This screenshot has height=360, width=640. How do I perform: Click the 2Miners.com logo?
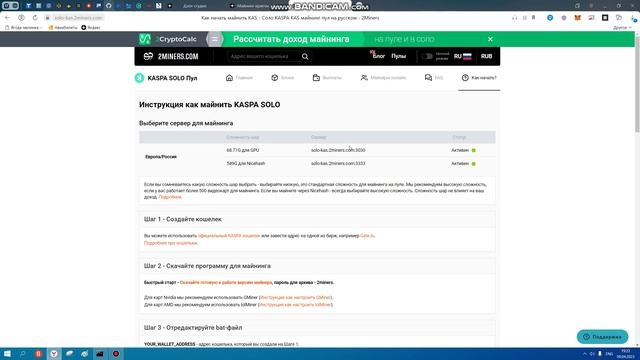tap(171, 56)
